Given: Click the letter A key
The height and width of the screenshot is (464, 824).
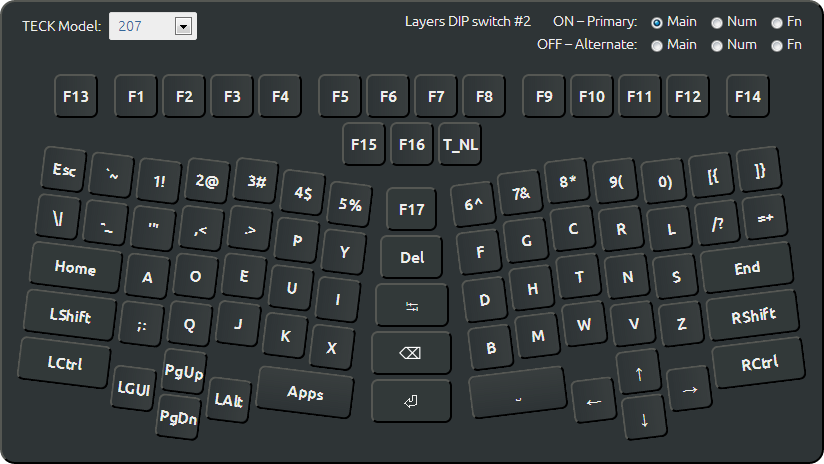Looking at the screenshot, I should pos(147,277).
